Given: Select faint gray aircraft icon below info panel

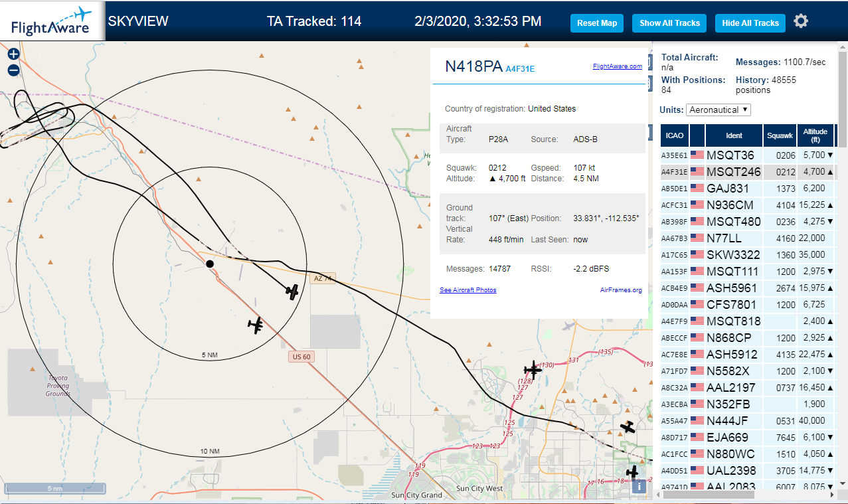Looking at the screenshot, I should (x=567, y=326).
